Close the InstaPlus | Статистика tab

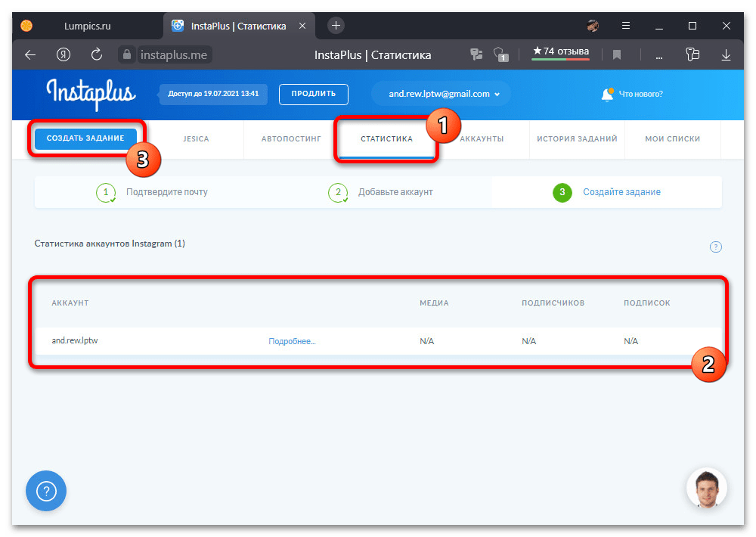pos(302,26)
